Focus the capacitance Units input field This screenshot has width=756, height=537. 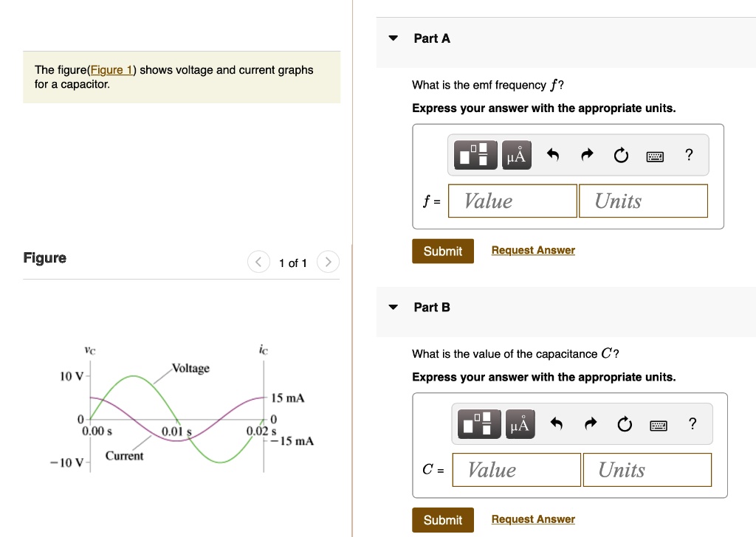point(647,470)
